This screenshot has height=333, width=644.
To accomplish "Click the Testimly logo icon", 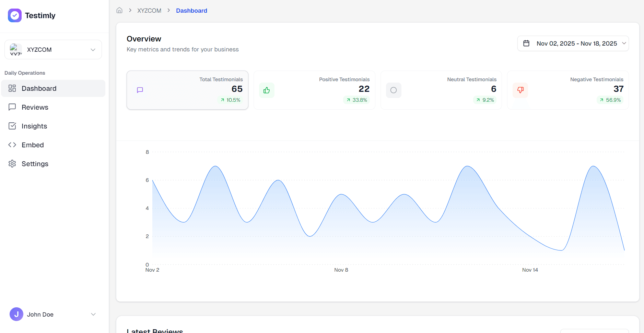I will (15, 15).
